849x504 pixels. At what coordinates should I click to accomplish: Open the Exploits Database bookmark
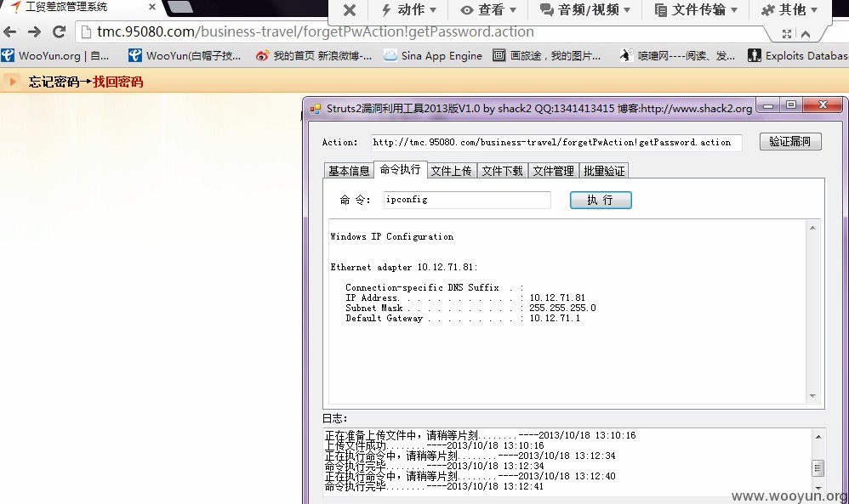pos(798,56)
